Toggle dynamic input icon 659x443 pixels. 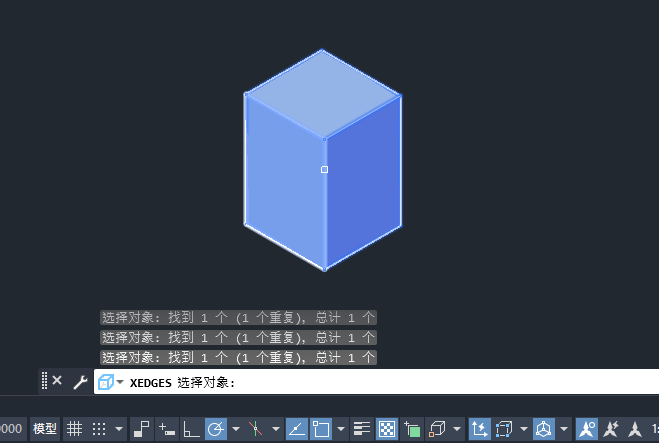click(x=167, y=429)
